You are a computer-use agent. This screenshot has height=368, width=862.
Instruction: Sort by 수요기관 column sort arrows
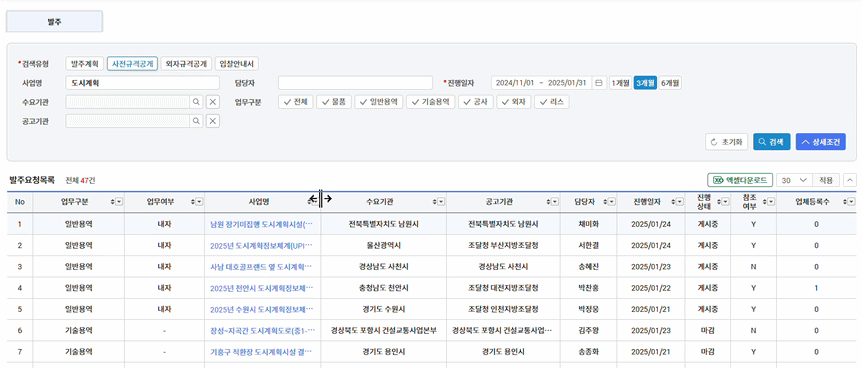(435, 202)
